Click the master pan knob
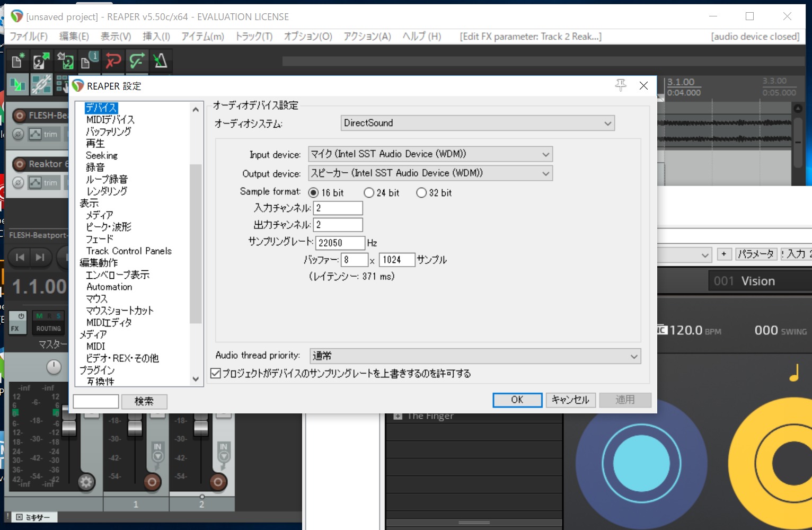 [x=54, y=367]
